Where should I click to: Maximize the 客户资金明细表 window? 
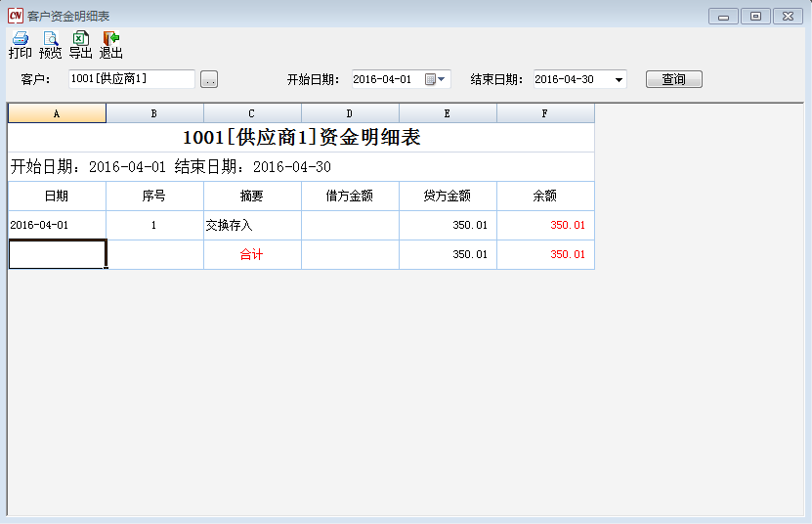(x=755, y=16)
